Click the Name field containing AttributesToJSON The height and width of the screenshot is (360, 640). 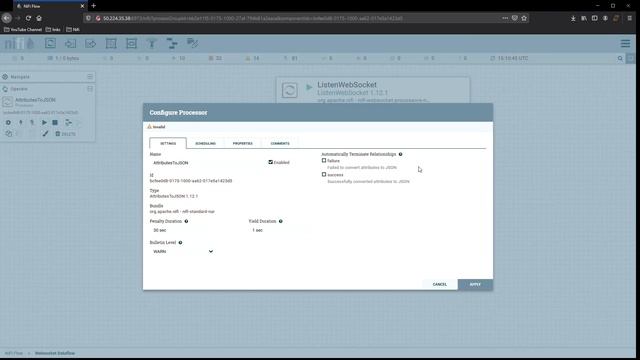pos(207,162)
